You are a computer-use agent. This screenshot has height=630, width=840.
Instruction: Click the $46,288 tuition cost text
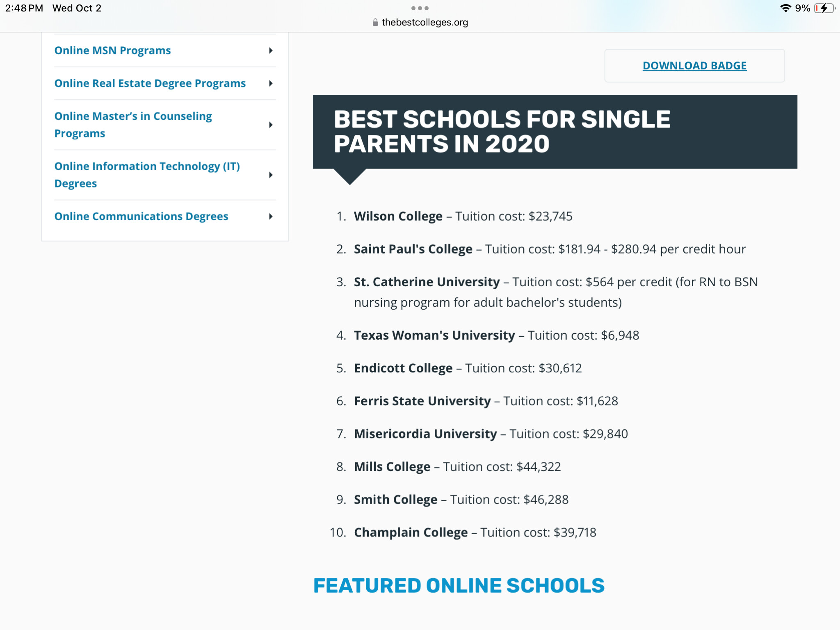pos(546,499)
